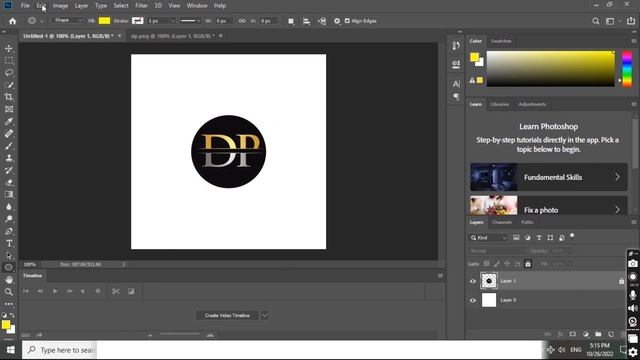640x360 pixels.
Task: Select the Rectangular Marquee tool
Action: coord(9,60)
